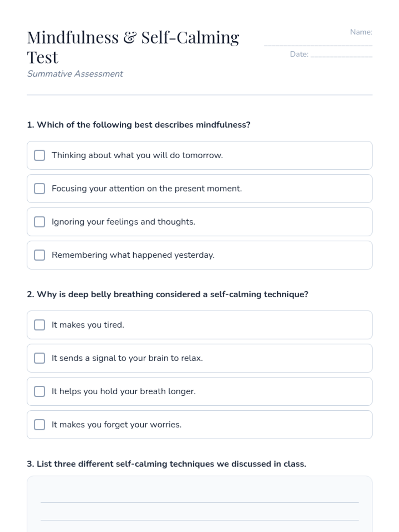This screenshot has width=399, height=532.
Task: Click the 'Summative Assessment' subtitle
Action: 75,74
